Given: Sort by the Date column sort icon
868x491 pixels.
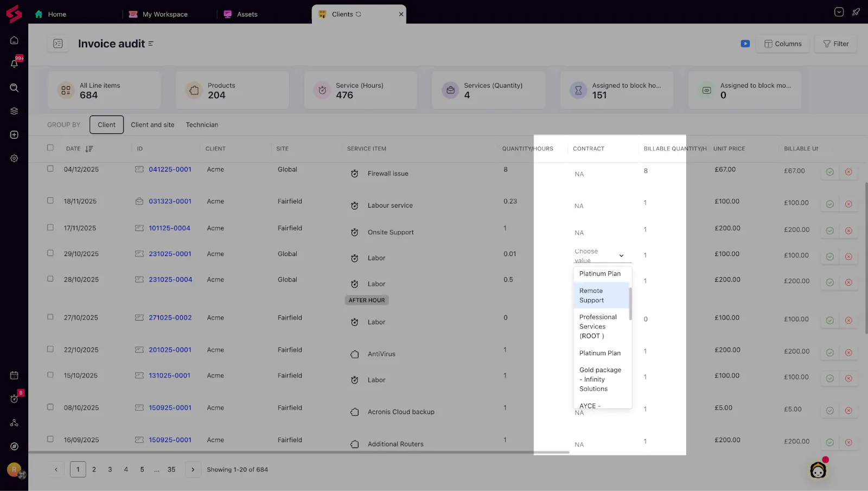Looking at the screenshot, I should [89, 149].
